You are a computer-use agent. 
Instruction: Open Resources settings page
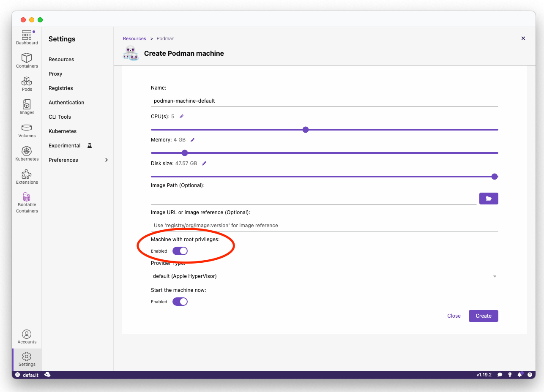tap(61, 60)
